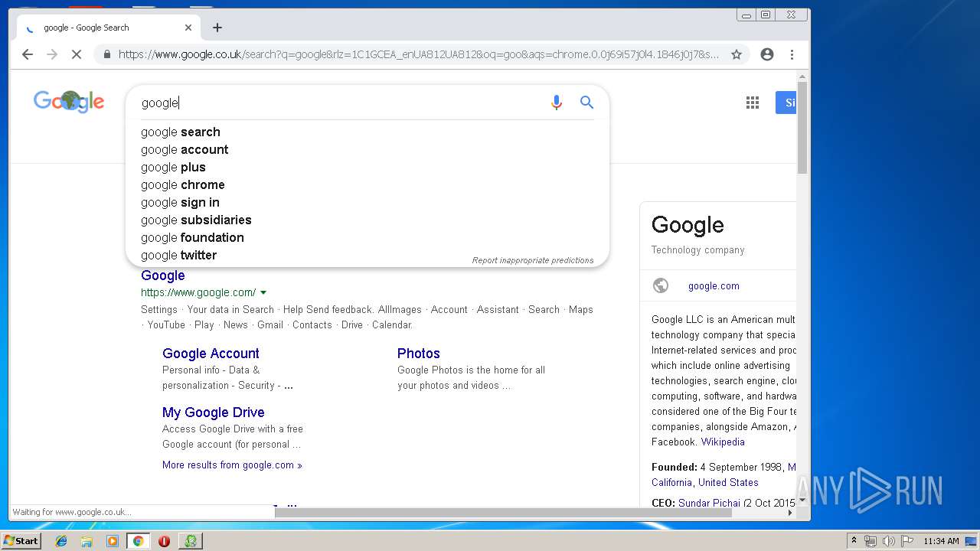The width and height of the screenshot is (980, 551).
Task: Click the Sundar Pichai link
Action: pyautogui.click(x=709, y=503)
